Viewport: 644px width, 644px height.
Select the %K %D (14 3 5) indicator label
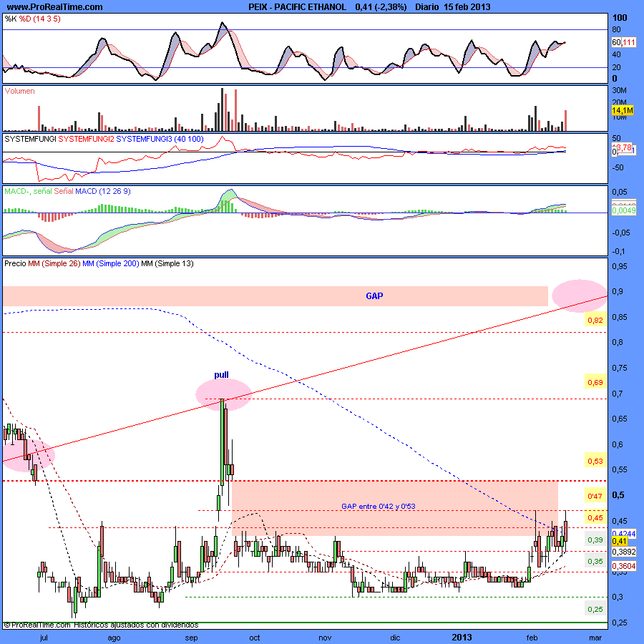tap(32, 19)
